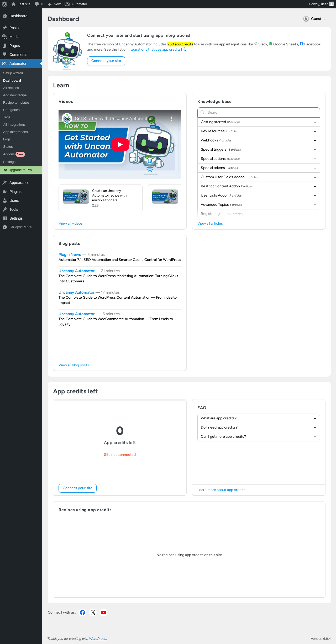Screen dimensions: 336x644
Task: Open Recipe templates submenu item
Action: (21, 103)
